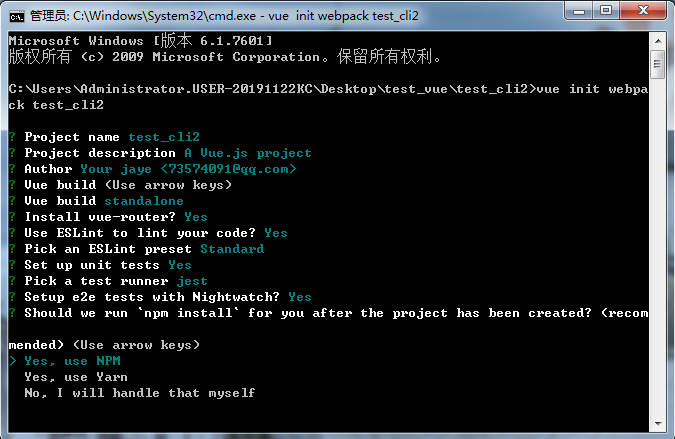This screenshot has width=675, height=439.
Task: Click the scrollbar up arrow
Action: [x=658, y=41]
